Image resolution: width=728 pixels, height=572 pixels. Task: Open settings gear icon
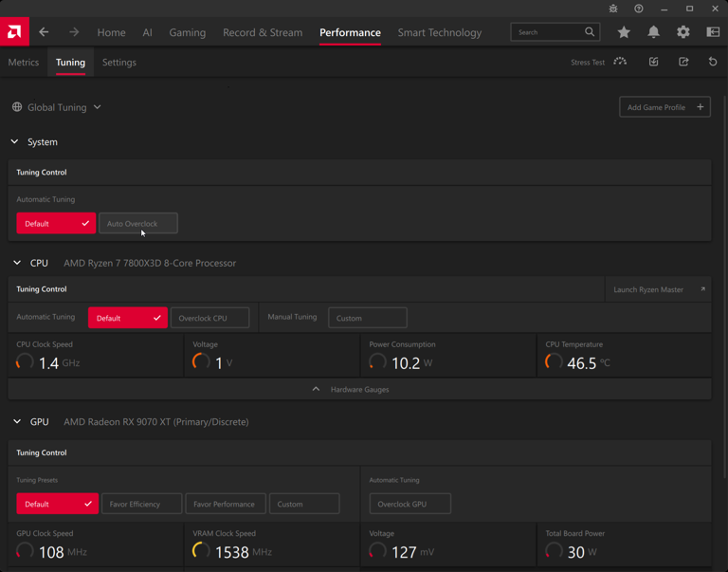pos(682,31)
